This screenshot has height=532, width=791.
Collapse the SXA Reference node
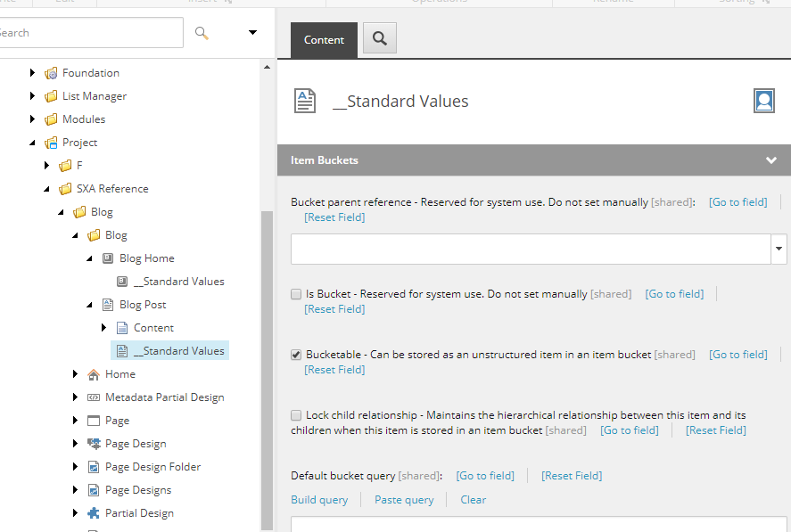47,189
